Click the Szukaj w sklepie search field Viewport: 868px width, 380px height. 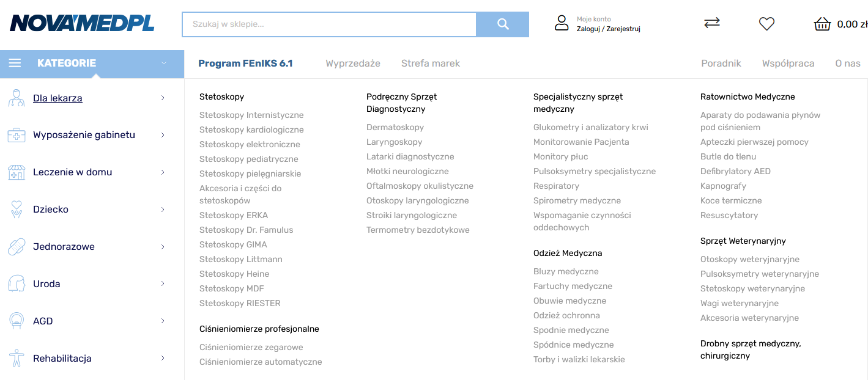(329, 24)
